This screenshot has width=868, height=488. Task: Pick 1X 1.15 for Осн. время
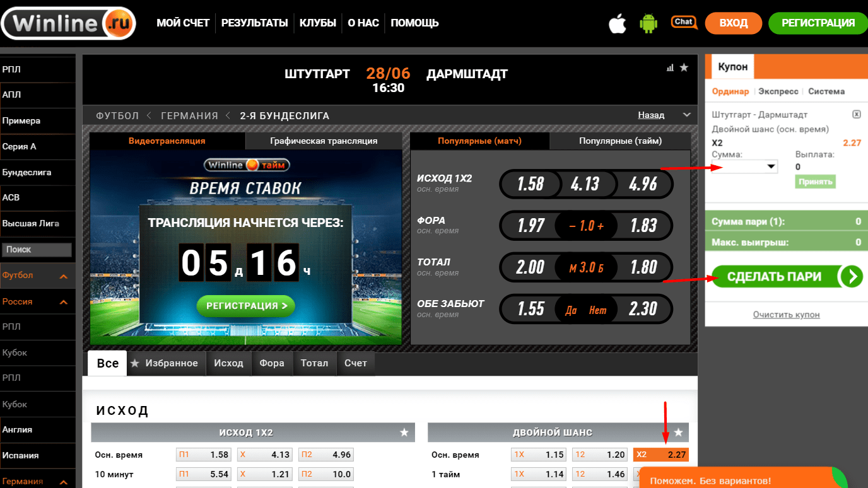pos(539,455)
